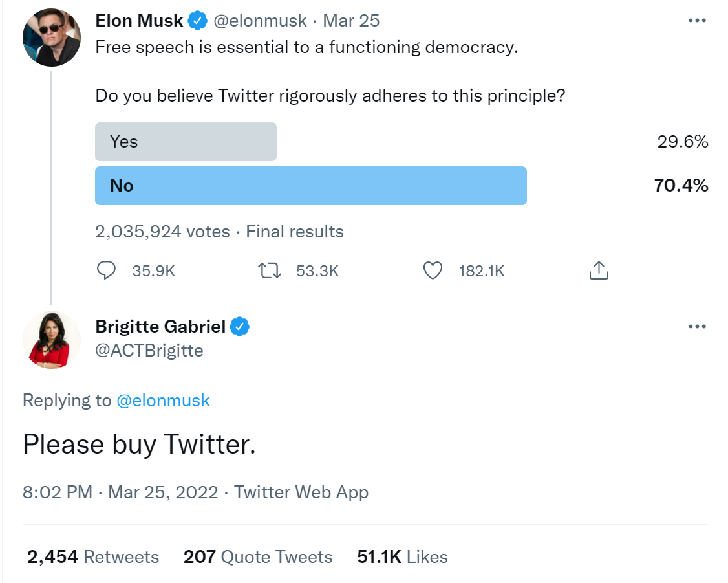
Task: Like Elon Musk's tweet with the heart icon
Action: (433, 270)
